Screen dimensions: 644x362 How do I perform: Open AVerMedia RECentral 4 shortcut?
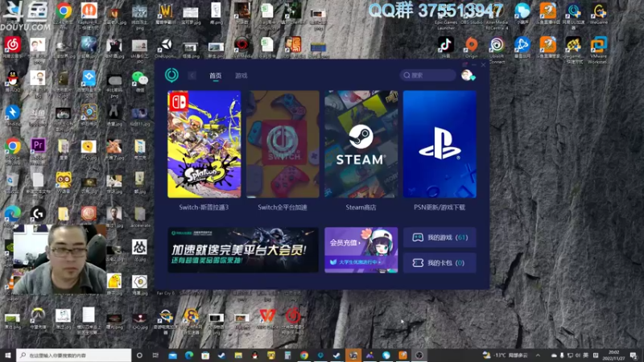point(497,16)
